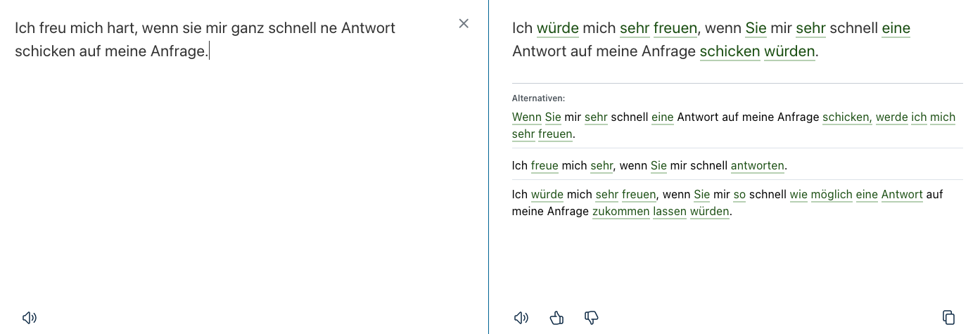Click the word 'freuen' in the main result
980x334 pixels.
(x=675, y=28)
